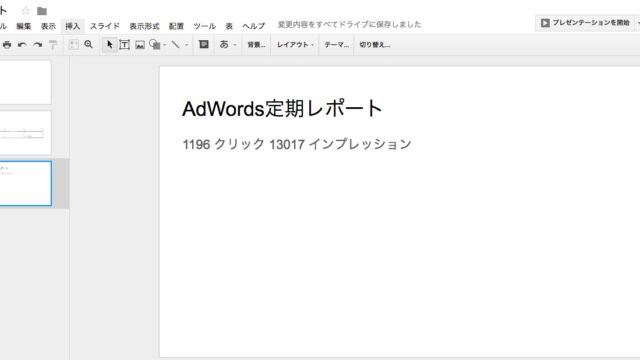
Task: Start presentation with プレゼンテーションを開始
Action: pos(586,23)
